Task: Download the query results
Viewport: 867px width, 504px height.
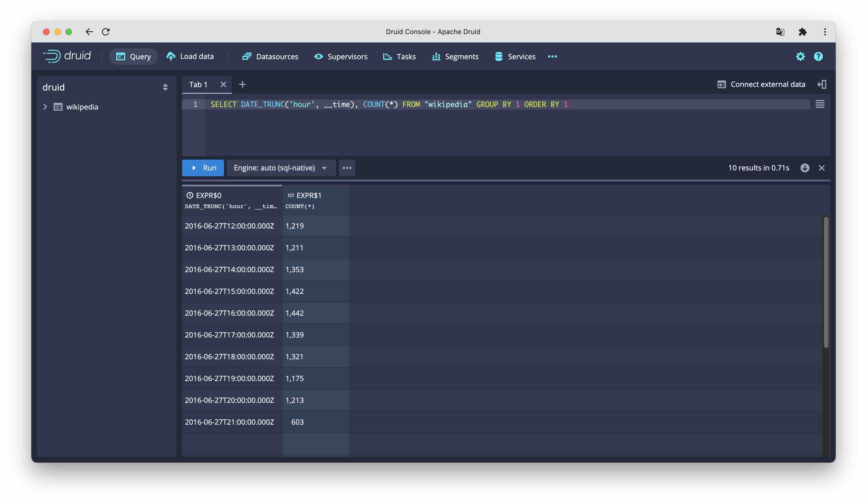Action: click(805, 168)
